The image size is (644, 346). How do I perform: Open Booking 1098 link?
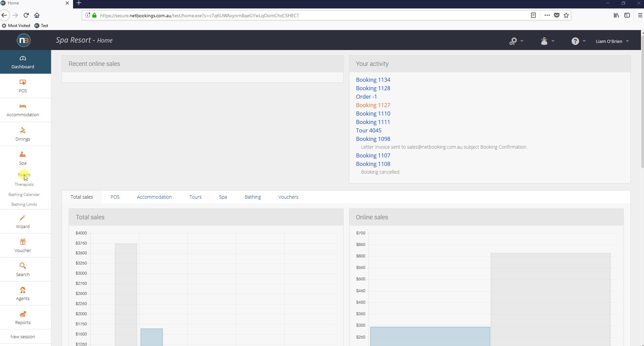point(373,139)
